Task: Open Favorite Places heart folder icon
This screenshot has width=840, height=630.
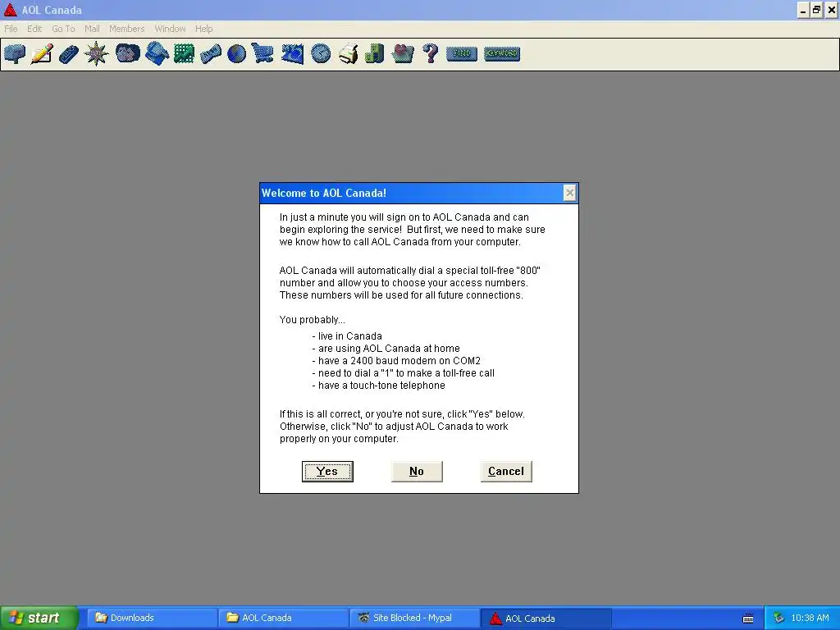Action: 402,53
